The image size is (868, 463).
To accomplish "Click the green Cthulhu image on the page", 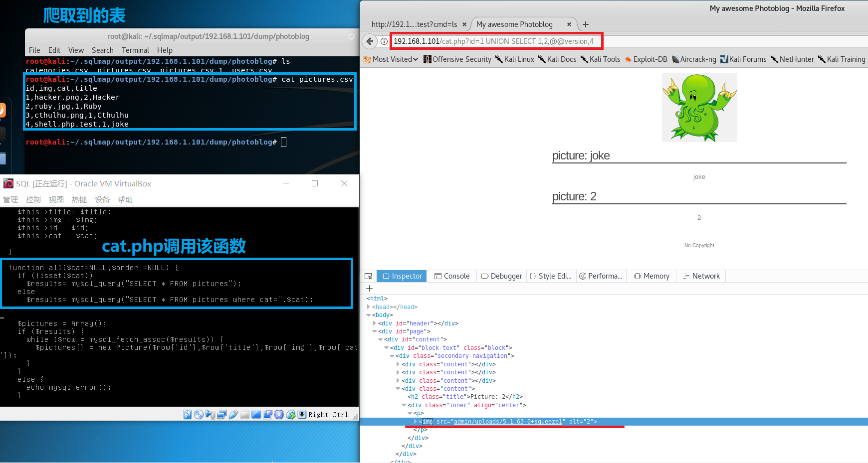I will click(699, 108).
